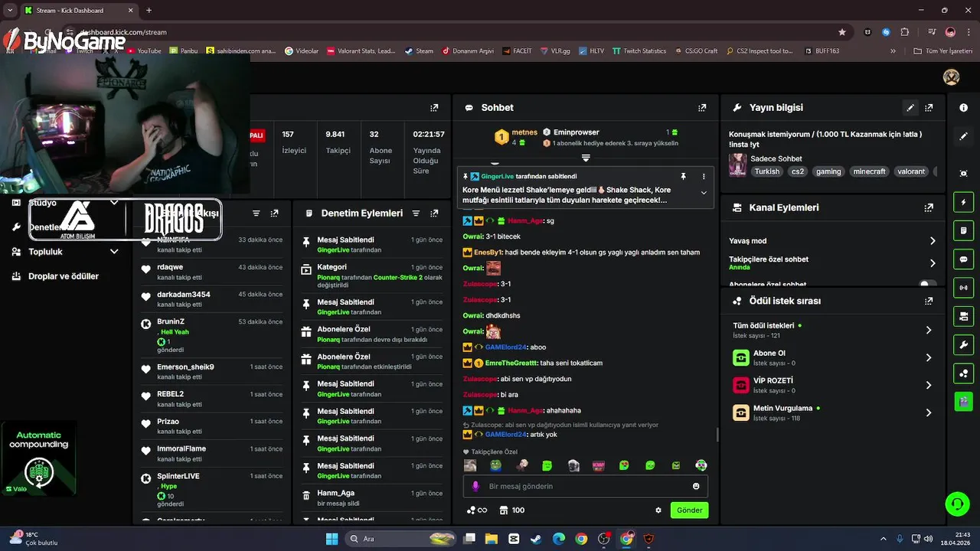Send the chat message with Gönder
Viewport: 980px width, 551px height.
click(x=689, y=510)
